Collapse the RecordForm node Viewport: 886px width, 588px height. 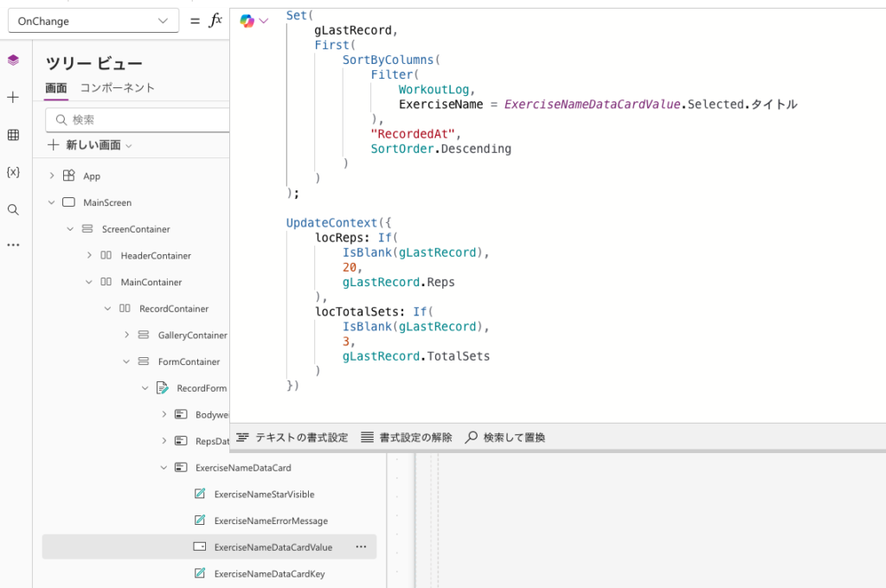[x=144, y=388]
